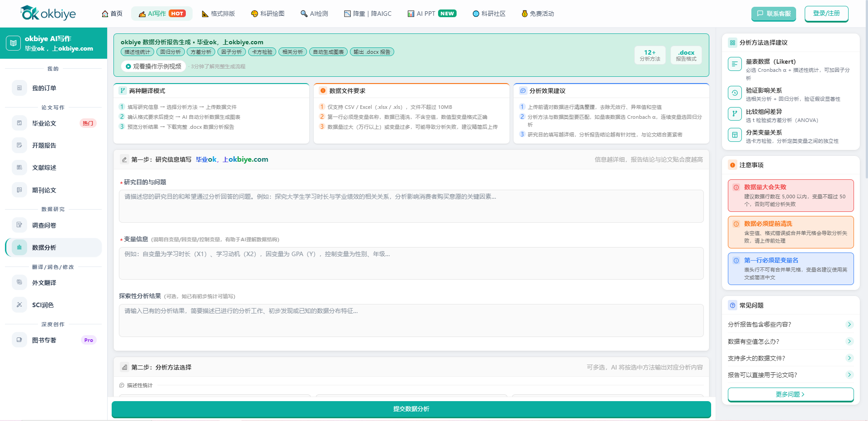Click the 数据量大会失败 alert icon
868x421 pixels.
[x=736, y=187]
